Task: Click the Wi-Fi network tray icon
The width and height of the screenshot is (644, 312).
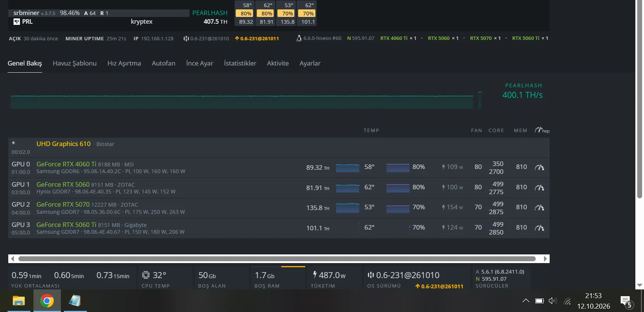Action: pyautogui.click(x=568, y=301)
